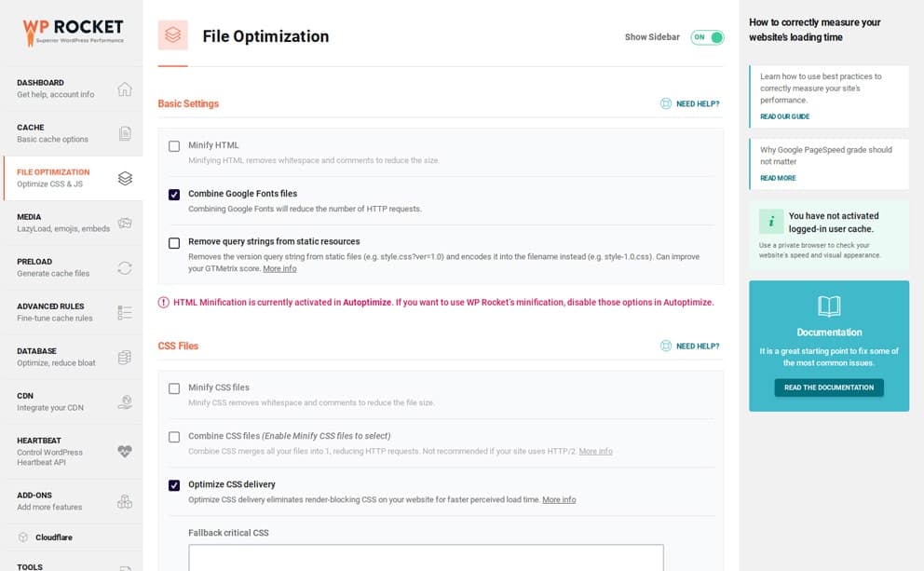Uncheck Optimize CSS delivery
The height and width of the screenshot is (571, 924).
(174, 485)
